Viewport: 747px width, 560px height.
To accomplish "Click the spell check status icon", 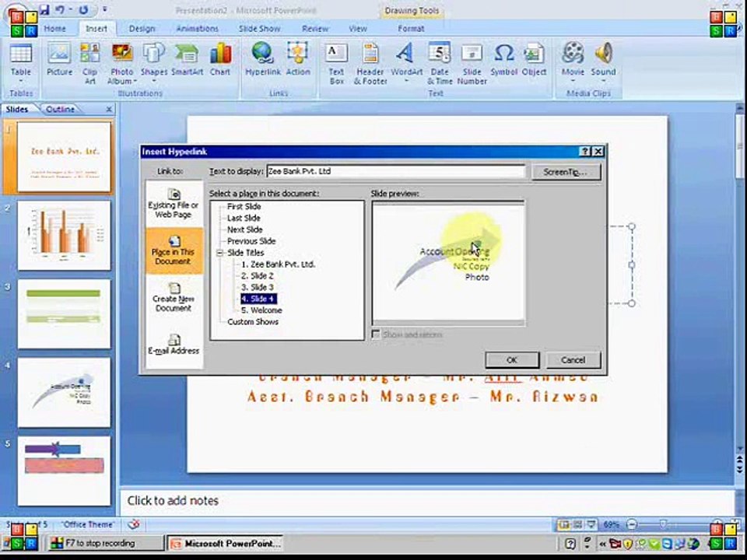I will coord(134,524).
